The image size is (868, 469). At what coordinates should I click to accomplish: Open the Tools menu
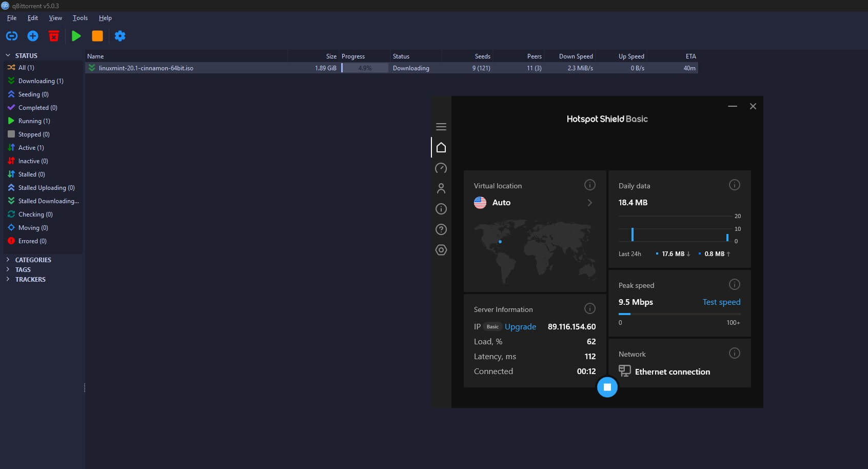coord(80,17)
